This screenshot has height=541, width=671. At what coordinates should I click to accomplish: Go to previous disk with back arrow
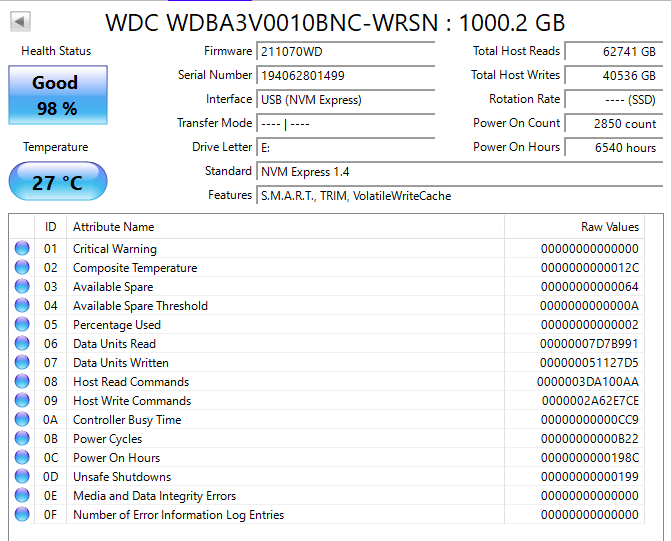20,21
